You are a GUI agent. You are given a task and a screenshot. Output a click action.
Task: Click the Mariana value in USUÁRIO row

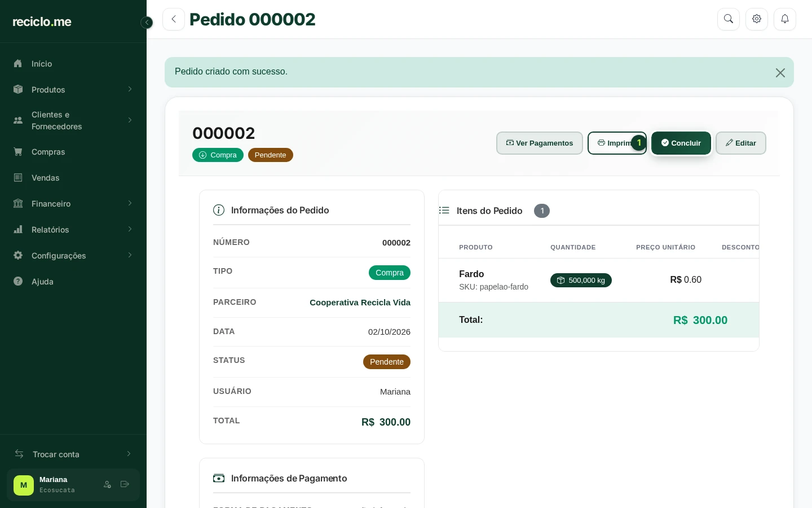(395, 392)
